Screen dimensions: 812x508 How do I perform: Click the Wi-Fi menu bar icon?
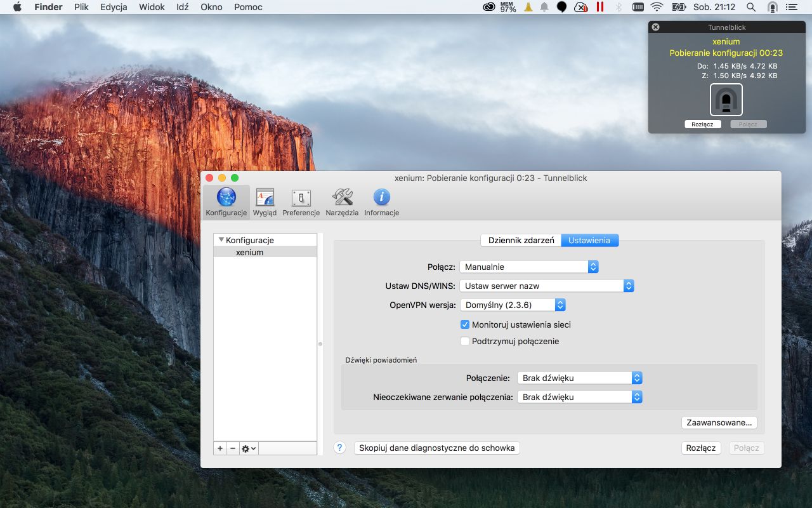click(x=657, y=7)
